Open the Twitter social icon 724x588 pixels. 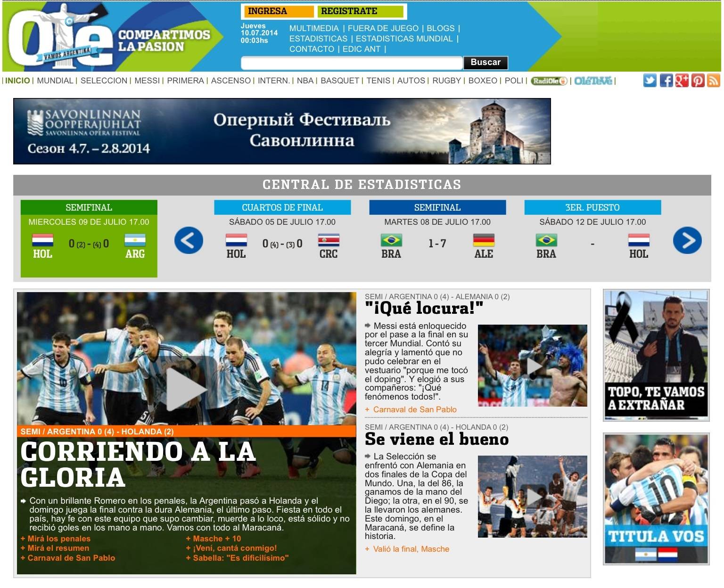[x=650, y=81]
